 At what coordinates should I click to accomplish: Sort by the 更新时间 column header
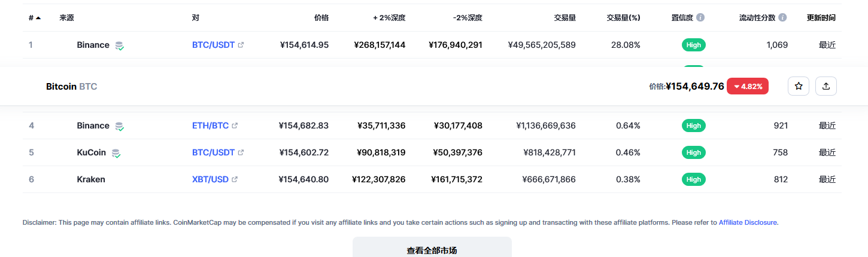point(821,18)
